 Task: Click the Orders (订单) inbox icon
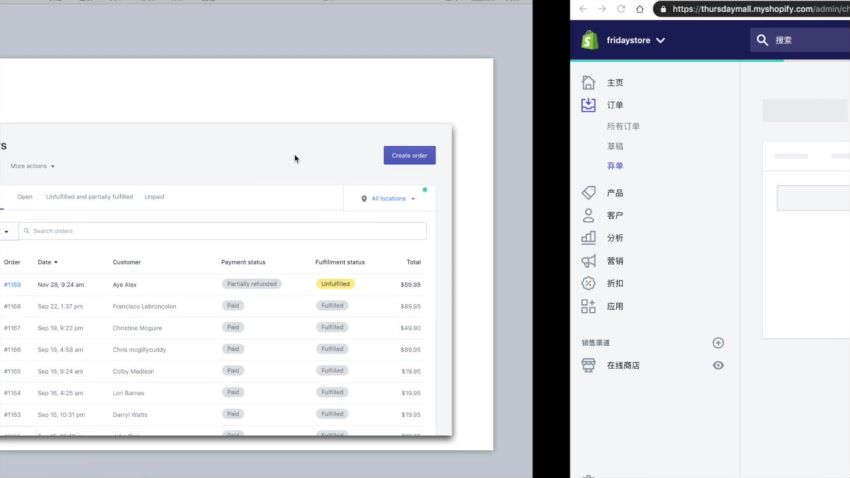pos(588,105)
